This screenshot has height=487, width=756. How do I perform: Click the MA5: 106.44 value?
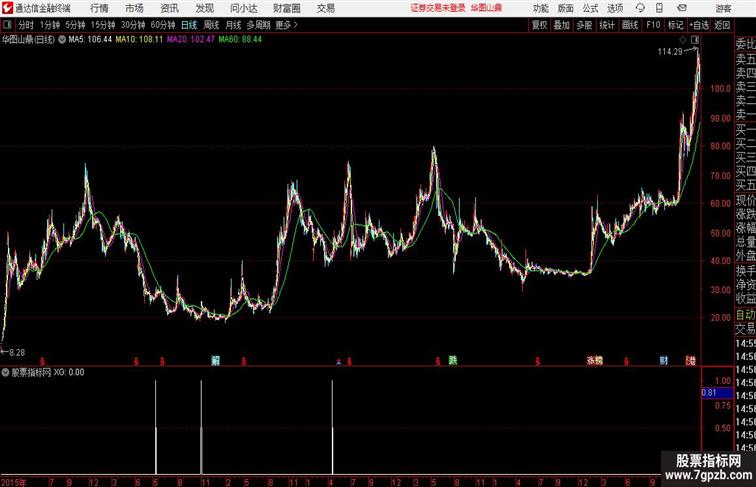[x=90, y=40]
